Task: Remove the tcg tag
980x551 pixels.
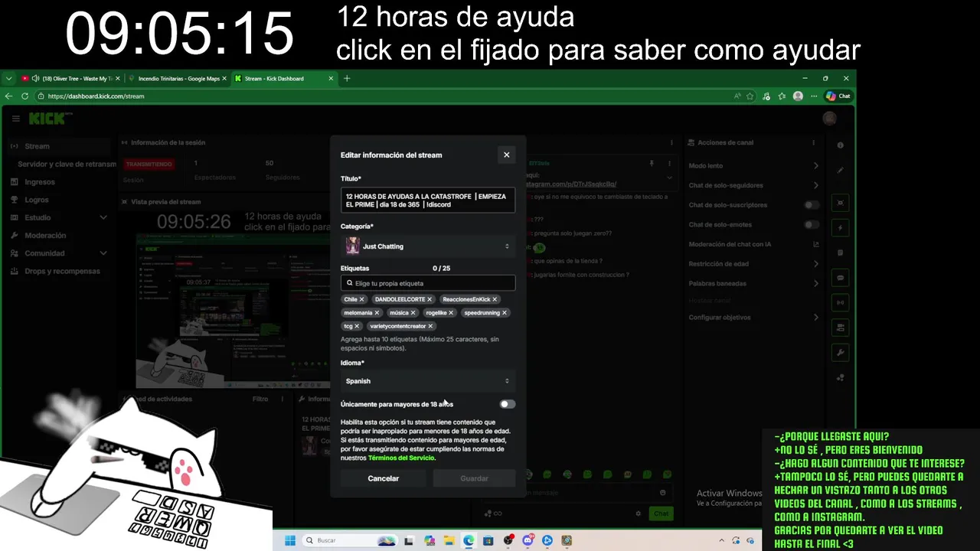Action: 357,326
